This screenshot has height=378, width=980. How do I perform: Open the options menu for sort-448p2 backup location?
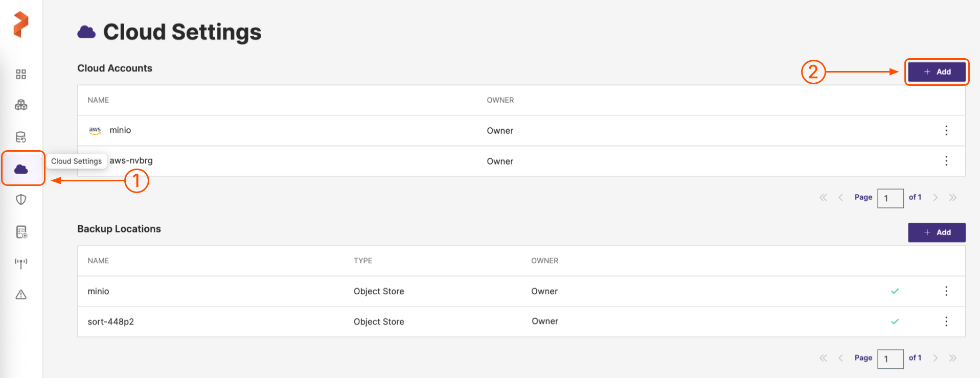946,321
